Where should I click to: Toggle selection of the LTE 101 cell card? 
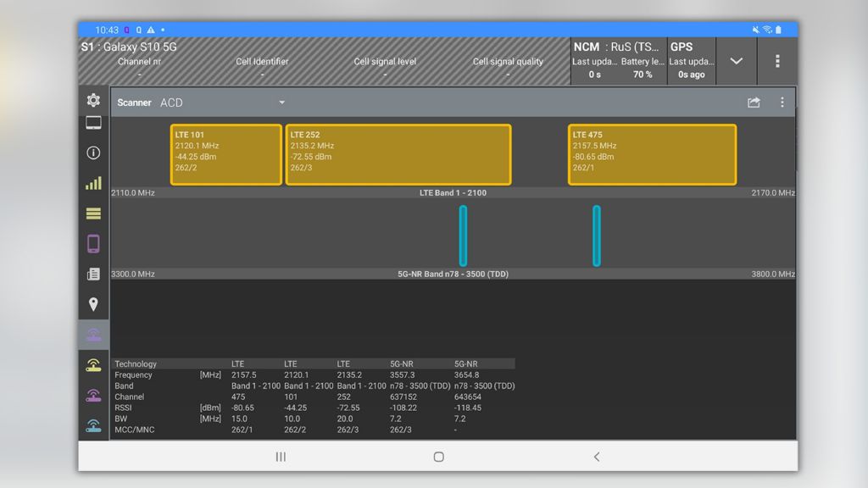pyautogui.click(x=225, y=154)
